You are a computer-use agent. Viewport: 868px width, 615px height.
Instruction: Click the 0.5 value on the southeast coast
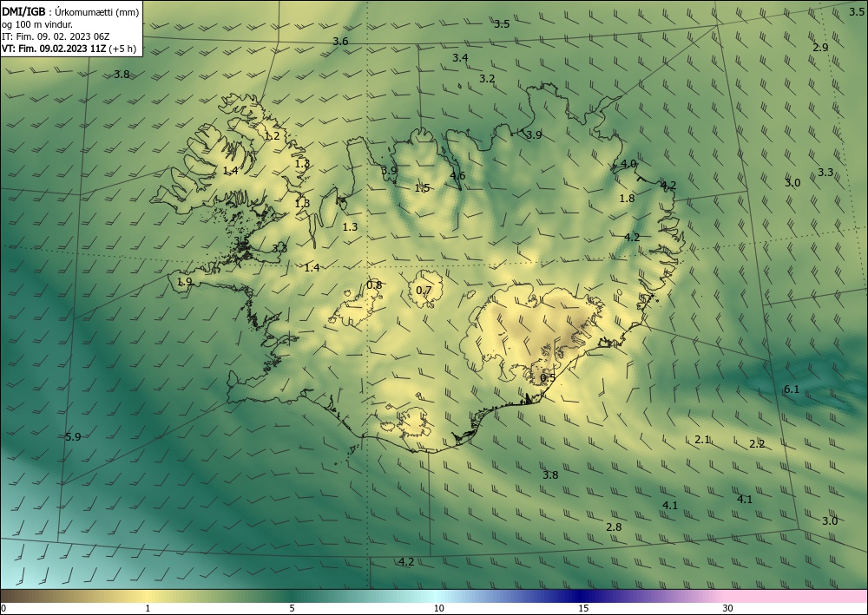pyautogui.click(x=548, y=377)
